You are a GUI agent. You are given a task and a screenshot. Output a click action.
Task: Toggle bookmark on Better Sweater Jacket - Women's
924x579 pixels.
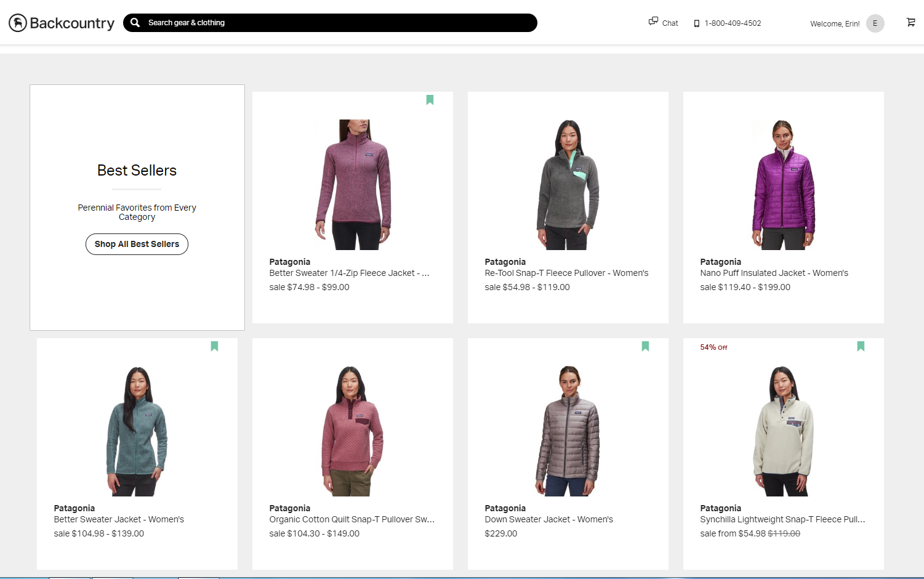214,346
